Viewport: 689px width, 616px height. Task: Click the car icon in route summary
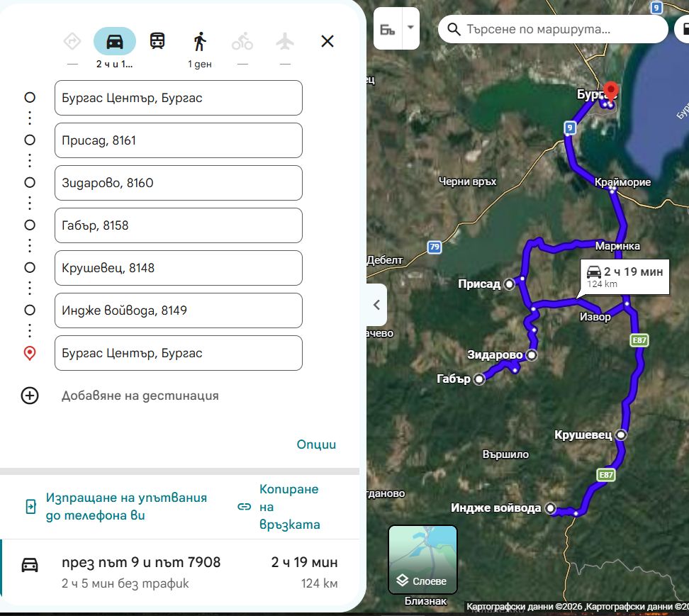pos(30,564)
